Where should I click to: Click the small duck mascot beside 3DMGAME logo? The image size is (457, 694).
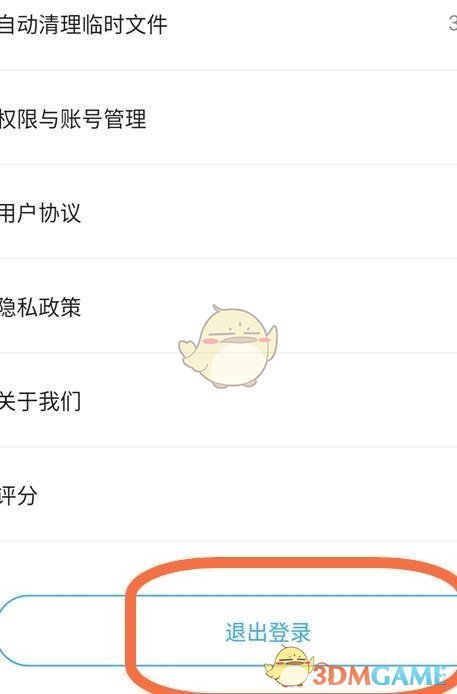pyautogui.click(x=290, y=667)
